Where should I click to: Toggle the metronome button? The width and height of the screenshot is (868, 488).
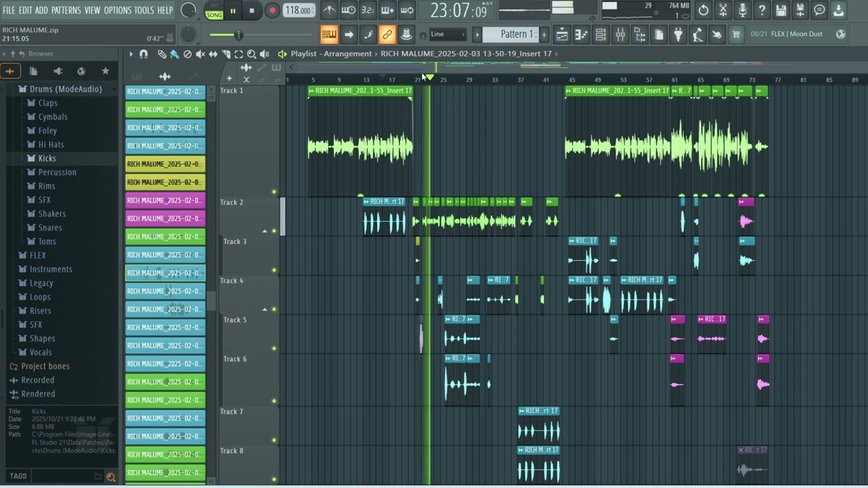[x=329, y=10]
